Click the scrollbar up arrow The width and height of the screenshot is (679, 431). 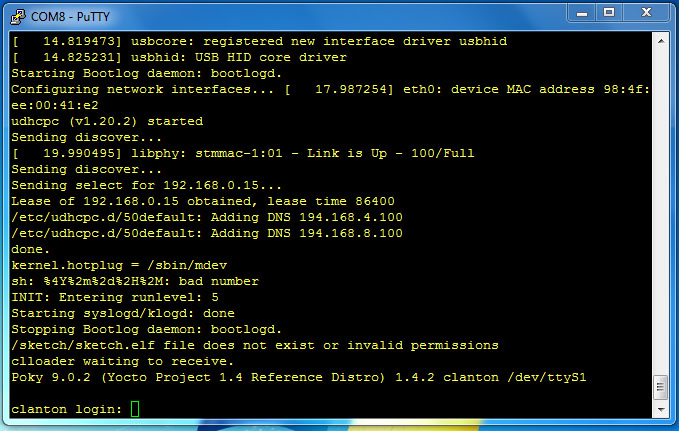coord(661,41)
